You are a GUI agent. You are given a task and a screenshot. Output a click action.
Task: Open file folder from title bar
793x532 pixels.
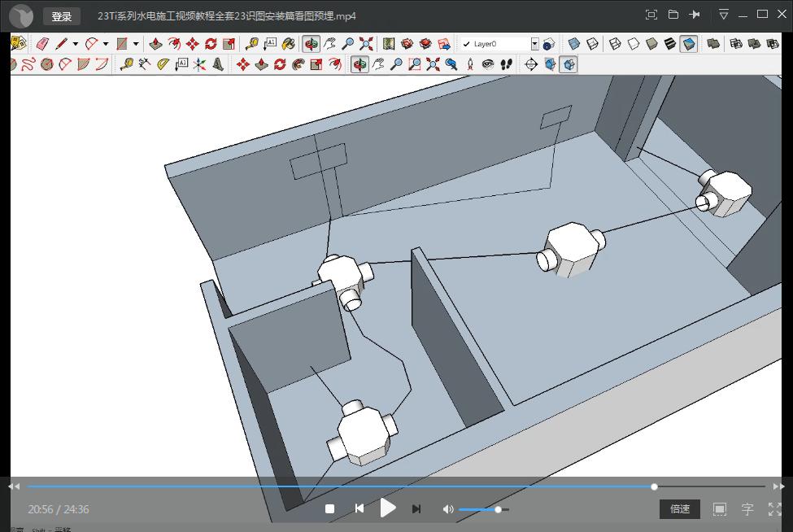(x=673, y=15)
